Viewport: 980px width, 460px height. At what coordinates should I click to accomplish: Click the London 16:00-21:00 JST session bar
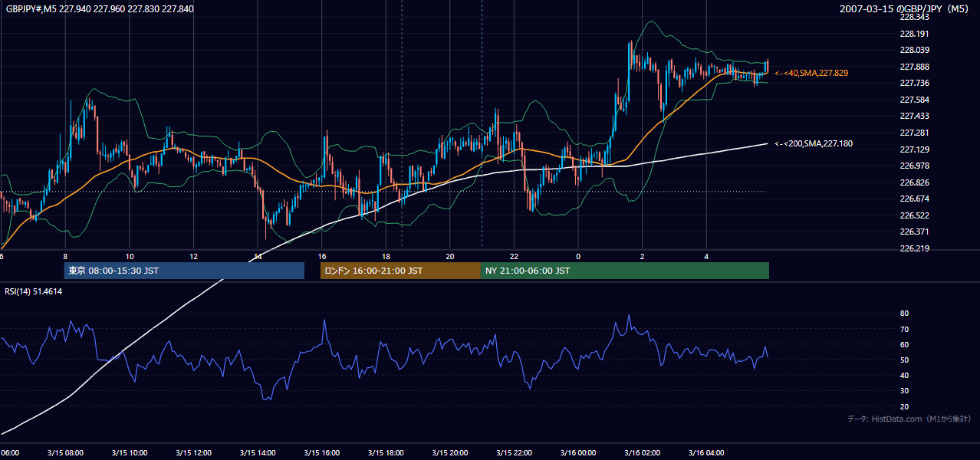click(x=400, y=271)
